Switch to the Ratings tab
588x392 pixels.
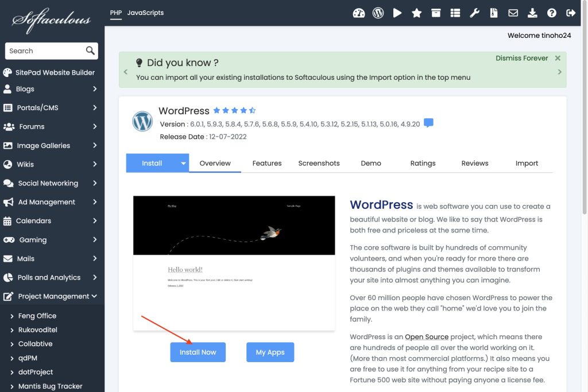click(x=423, y=163)
